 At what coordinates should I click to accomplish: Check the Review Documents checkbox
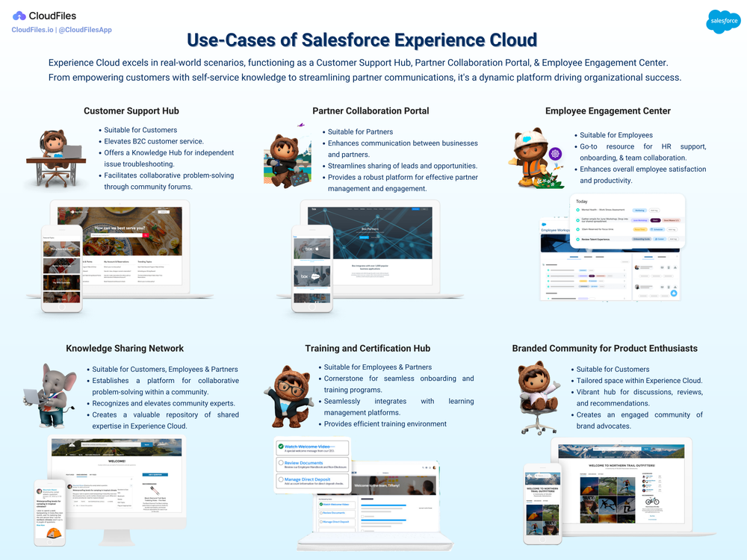coord(280,463)
